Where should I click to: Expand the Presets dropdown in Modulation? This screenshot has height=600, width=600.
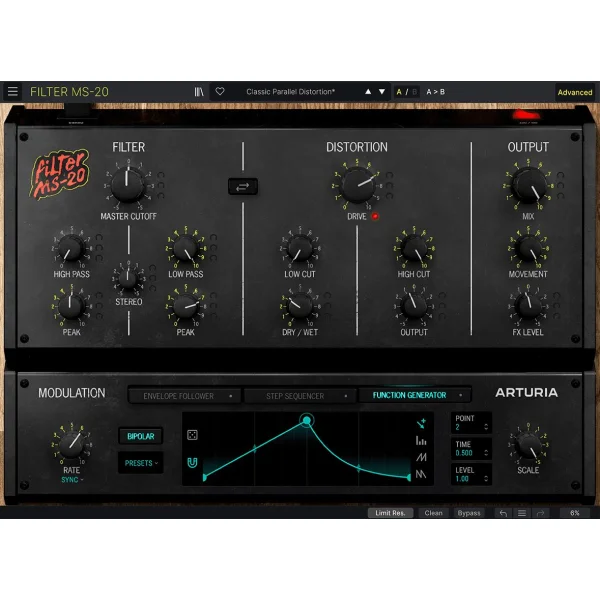(x=140, y=463)
